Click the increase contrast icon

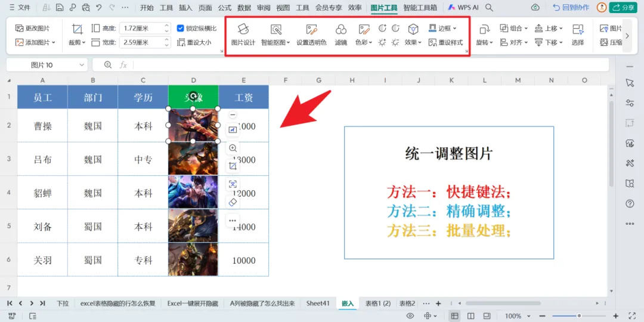pos(382,29)
